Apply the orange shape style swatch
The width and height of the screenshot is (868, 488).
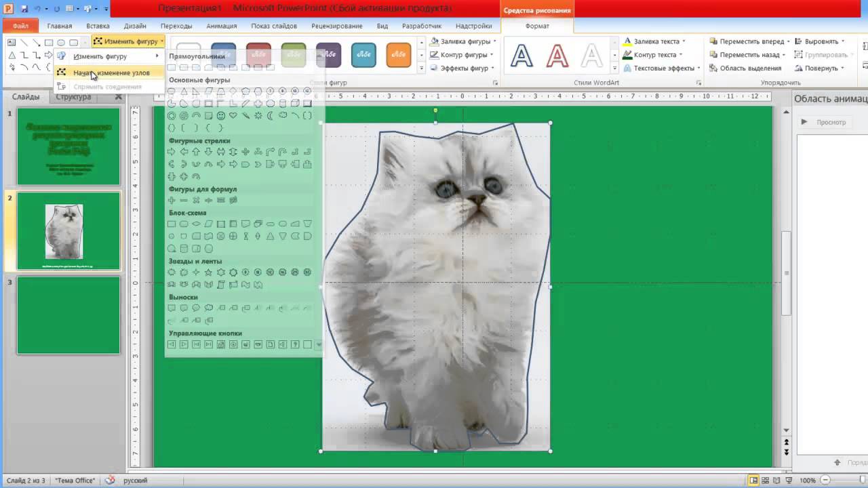pyautogui.click(x=399, y=55)
